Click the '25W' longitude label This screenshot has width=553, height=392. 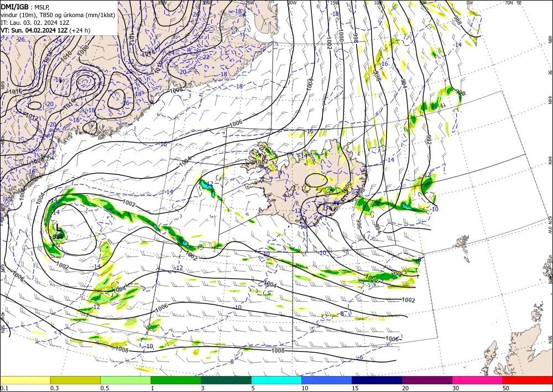249,3
